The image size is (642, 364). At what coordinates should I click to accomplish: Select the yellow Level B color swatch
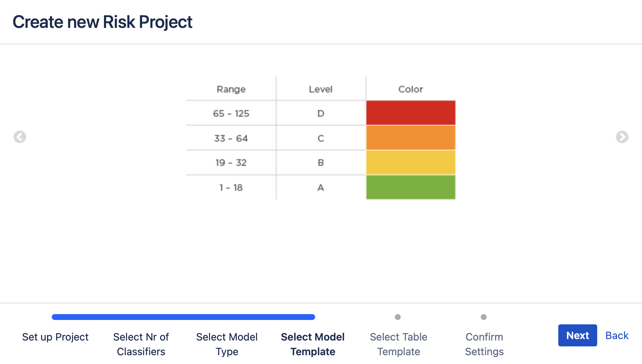410,163
